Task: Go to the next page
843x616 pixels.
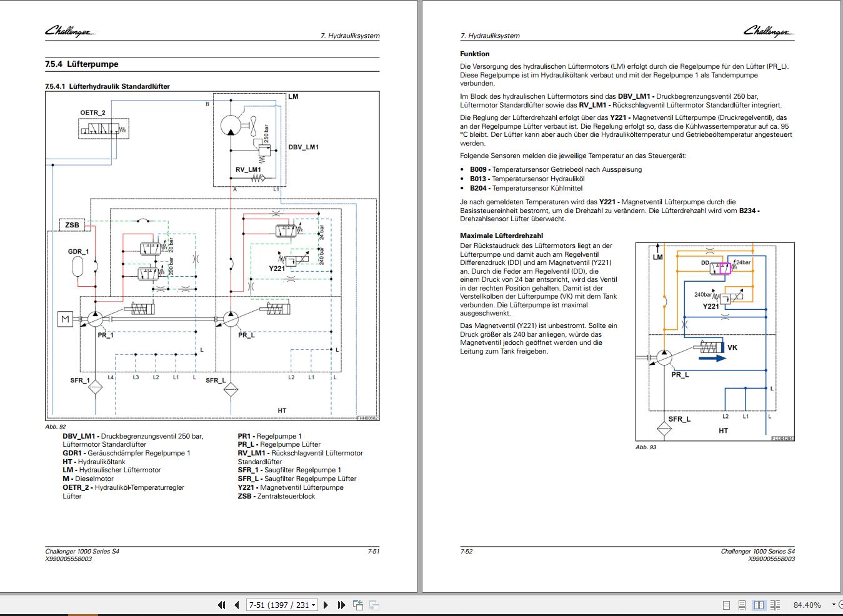Action: pyautogui.click(x=326, y=605)
